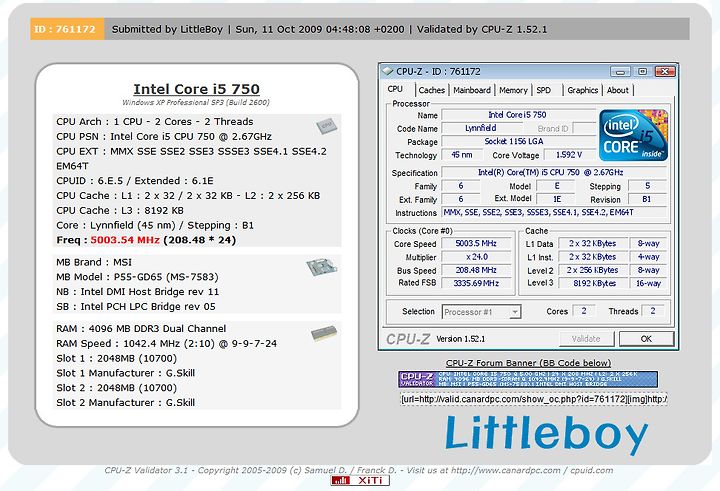
Task: Click the Intel Core i5 750 heading link
Action: pyautogui.click(x=197, y=89)
